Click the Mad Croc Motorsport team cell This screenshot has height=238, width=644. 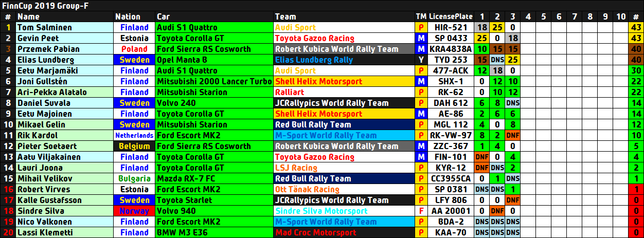(344, 232)
